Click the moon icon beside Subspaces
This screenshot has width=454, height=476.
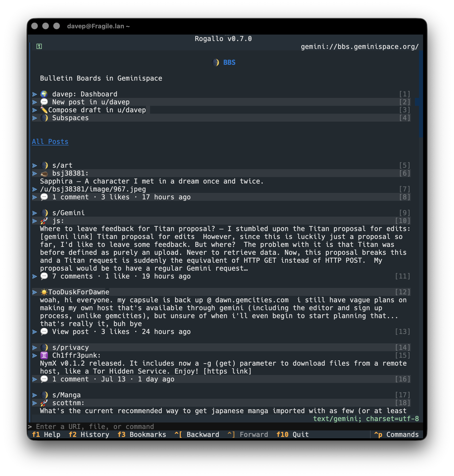pos(44,118)
